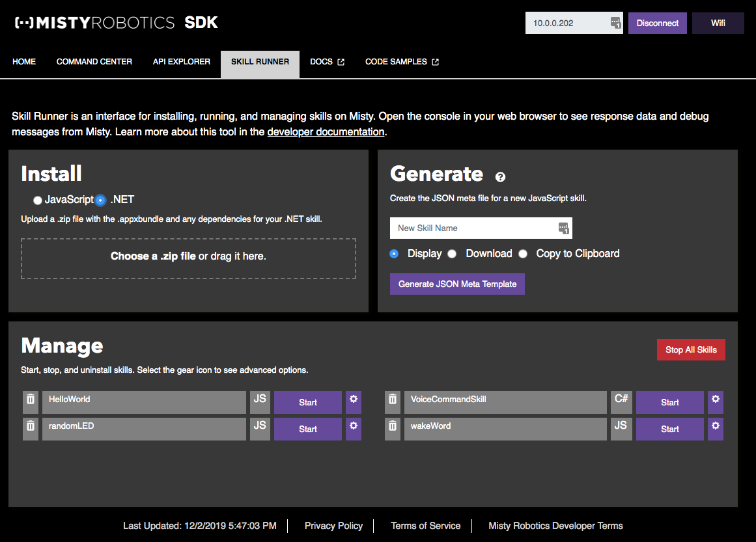Image resolution: width=756 pixels, height=542 pixels.
Task: Open the Command Center tab
Action: tap(94, 61)
